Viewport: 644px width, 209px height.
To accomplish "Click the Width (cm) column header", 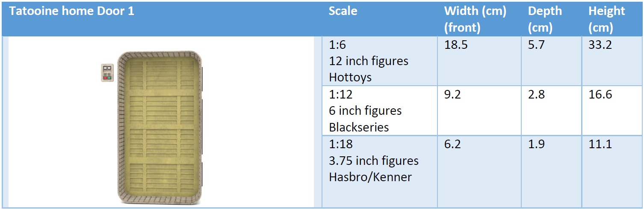I will (x=475, y=19).
